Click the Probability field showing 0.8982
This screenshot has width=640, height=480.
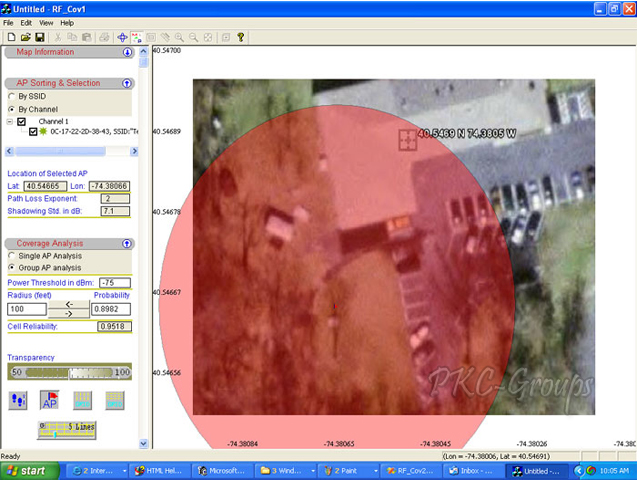pos(111,309)
